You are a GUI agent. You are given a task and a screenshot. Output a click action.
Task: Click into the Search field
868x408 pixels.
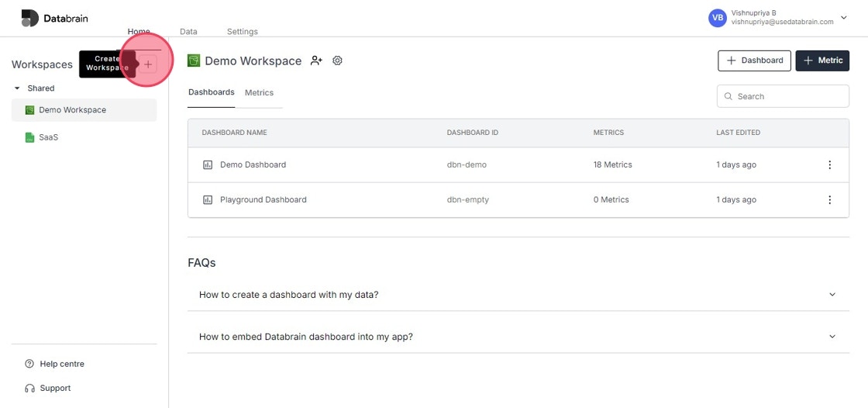point(783,96)
